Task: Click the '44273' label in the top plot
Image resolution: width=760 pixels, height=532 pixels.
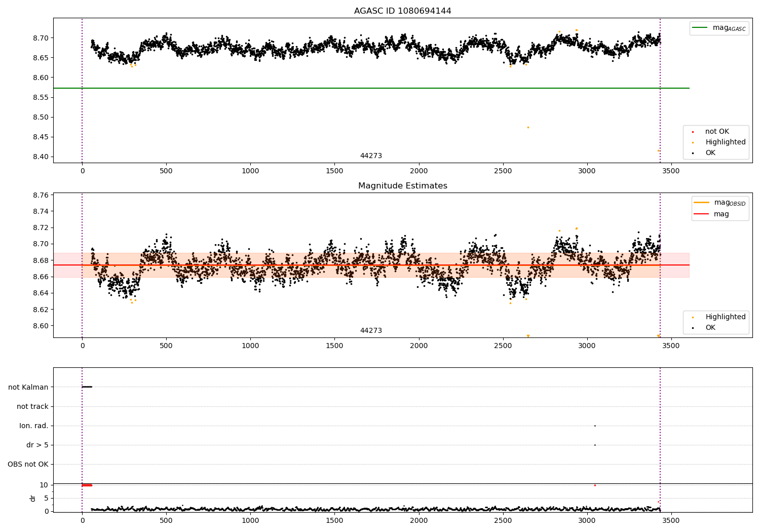Action: pos(371,156)
